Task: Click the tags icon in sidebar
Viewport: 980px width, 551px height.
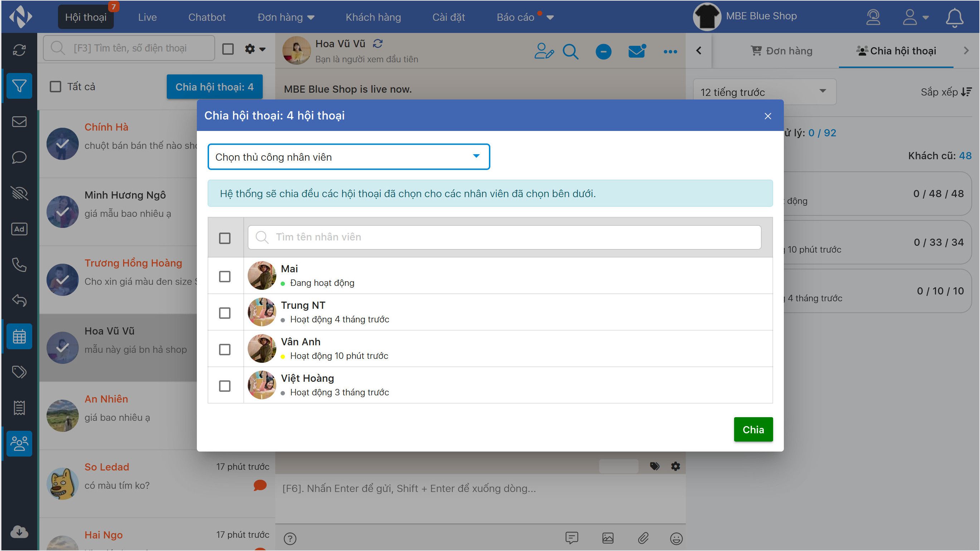Action: [x=19, y=371]
